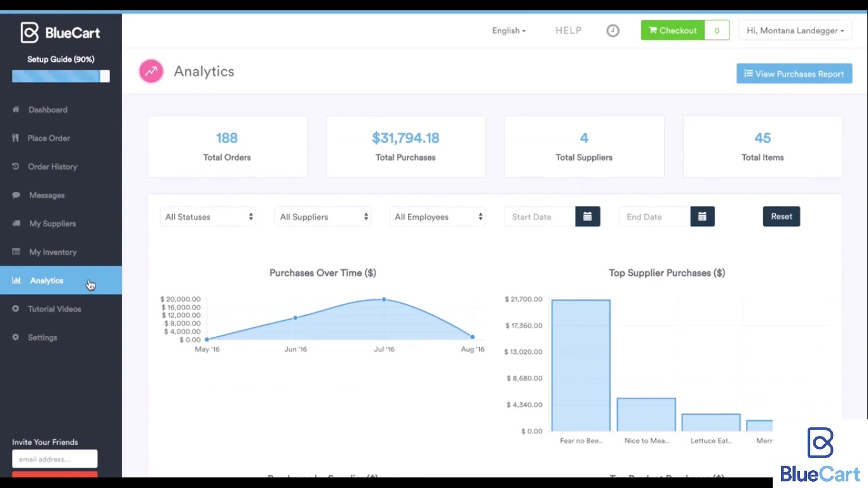Go to Order History in the sidebar
The image size is (868, 488).
(x=52, y=166)
